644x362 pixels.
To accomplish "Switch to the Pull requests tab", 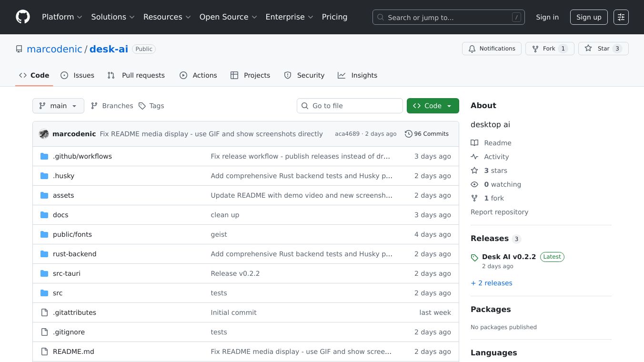I will point(136,75).
